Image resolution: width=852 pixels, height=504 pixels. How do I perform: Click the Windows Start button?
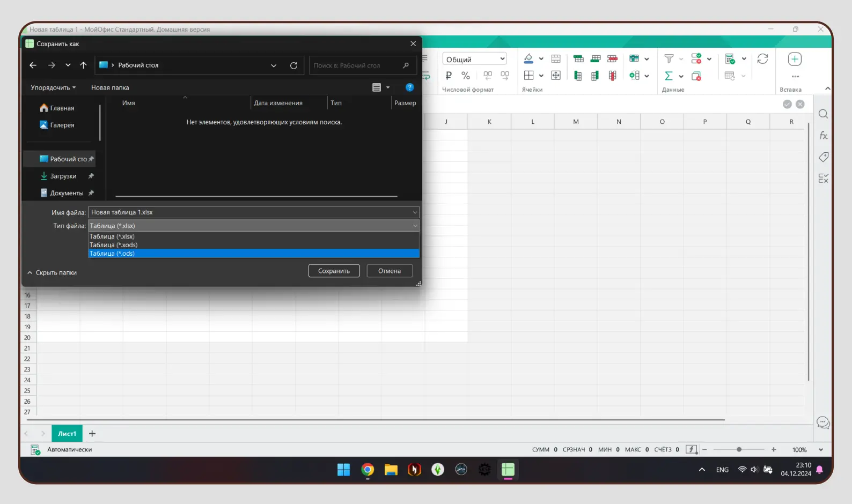point(343,470)
